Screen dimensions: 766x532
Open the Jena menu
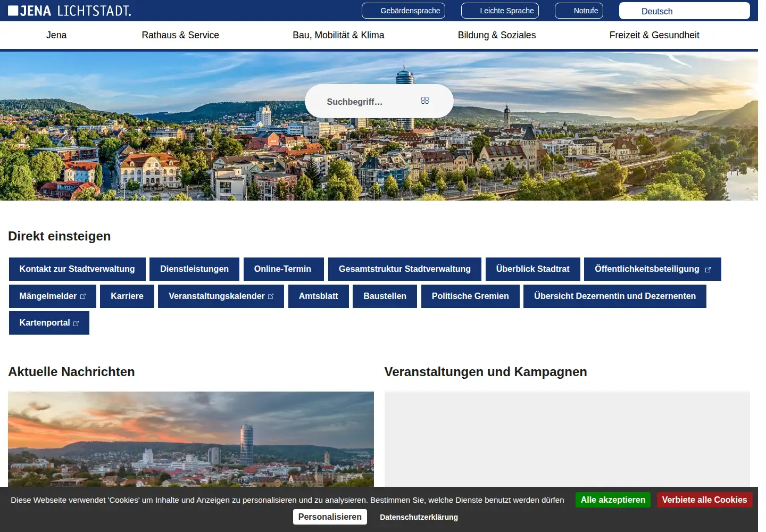tap(56, 35)
